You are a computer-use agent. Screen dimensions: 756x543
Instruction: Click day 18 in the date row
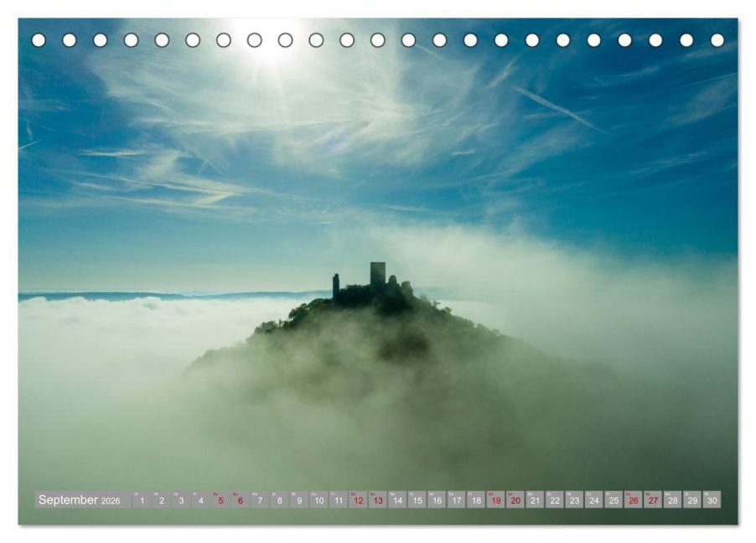476,499
